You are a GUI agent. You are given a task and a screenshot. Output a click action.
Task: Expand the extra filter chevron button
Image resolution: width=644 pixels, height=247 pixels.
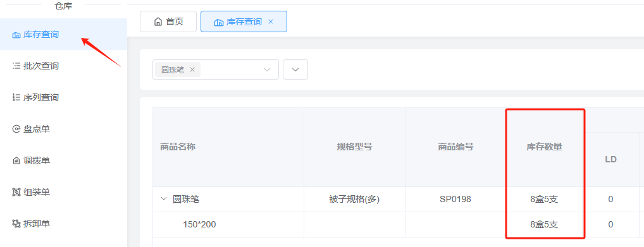pyautogui.click(x=295, y=69)
